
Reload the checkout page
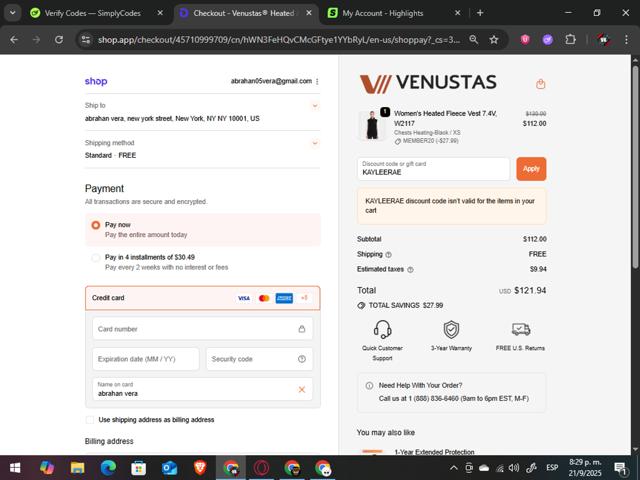(x=59, y=40)
